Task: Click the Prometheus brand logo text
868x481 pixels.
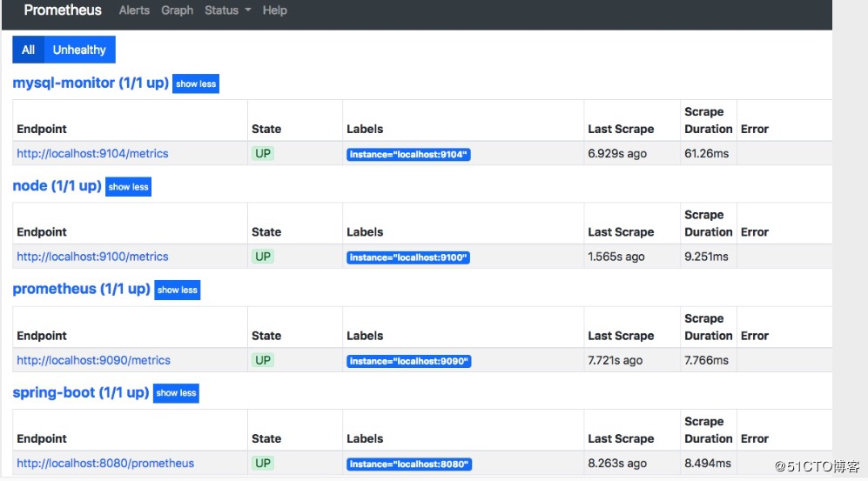Action: click(x=63, y=10)
